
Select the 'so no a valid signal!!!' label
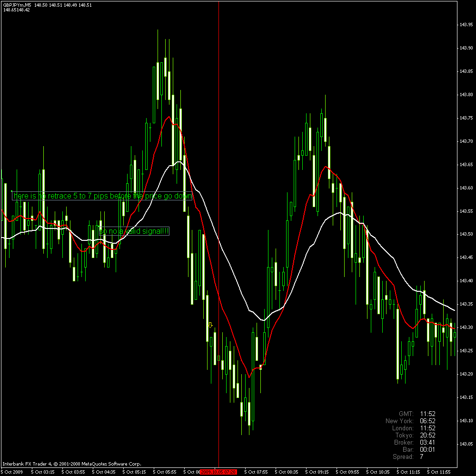click(x=134, y=231)
